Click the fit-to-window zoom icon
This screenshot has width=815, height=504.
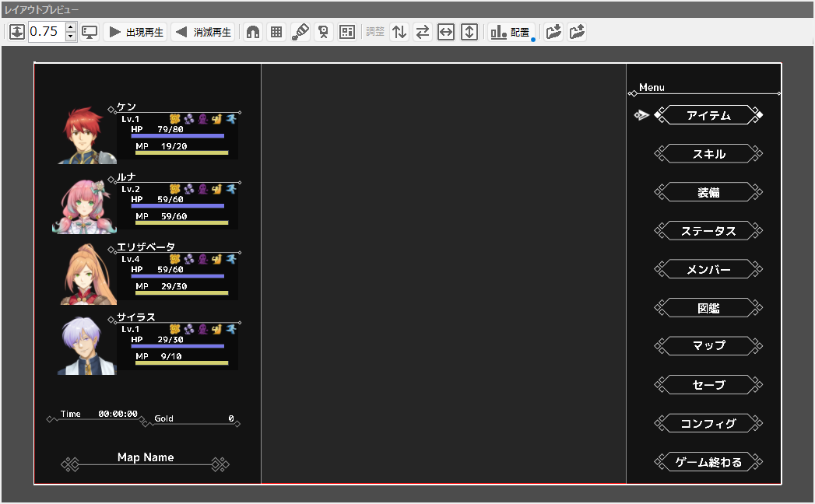[17, 32]
